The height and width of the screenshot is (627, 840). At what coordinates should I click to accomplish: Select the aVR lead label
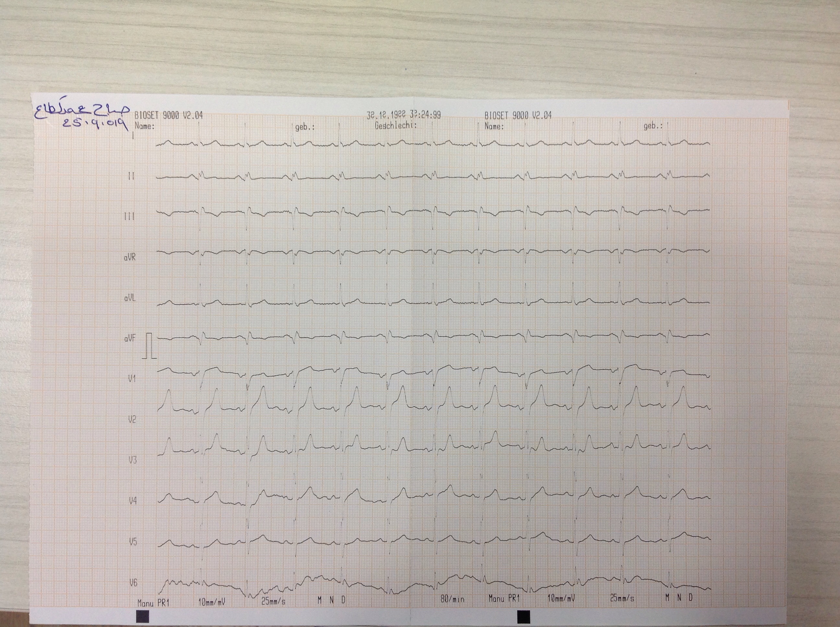130,257
